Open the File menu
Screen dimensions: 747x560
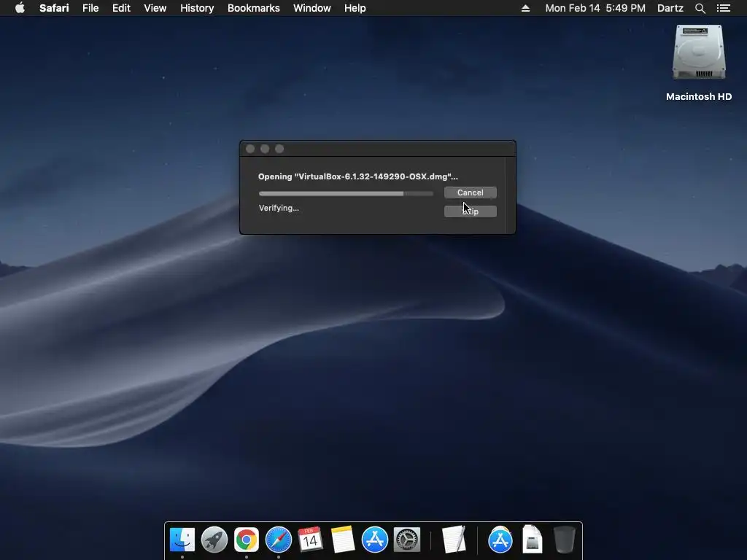click(90, 8)
